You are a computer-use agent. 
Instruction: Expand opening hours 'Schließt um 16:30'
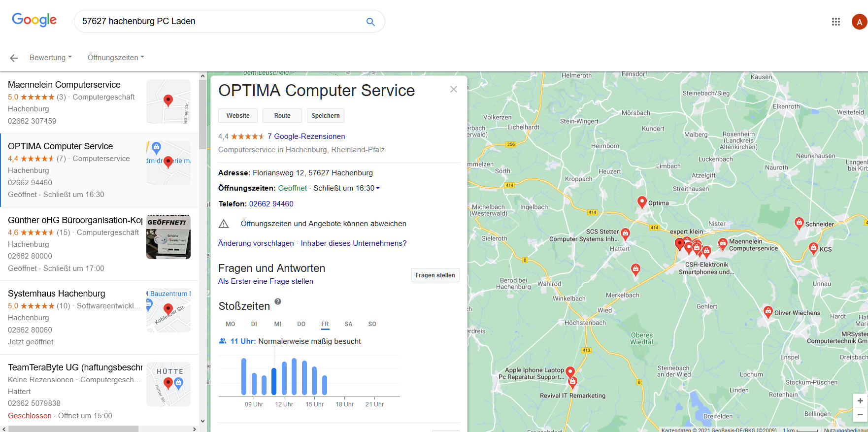[347, 188]
